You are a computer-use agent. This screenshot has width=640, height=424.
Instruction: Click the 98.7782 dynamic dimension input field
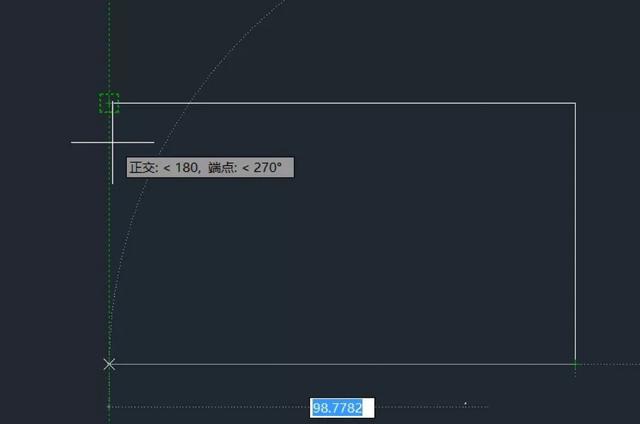coord(342,408)
